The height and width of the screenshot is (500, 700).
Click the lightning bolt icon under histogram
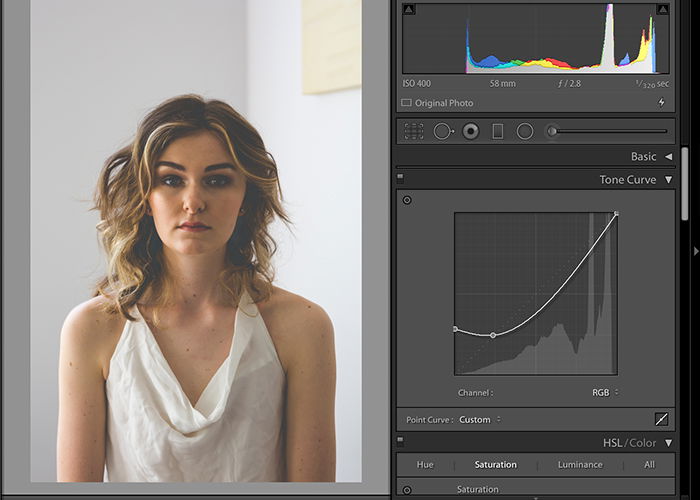661,103
